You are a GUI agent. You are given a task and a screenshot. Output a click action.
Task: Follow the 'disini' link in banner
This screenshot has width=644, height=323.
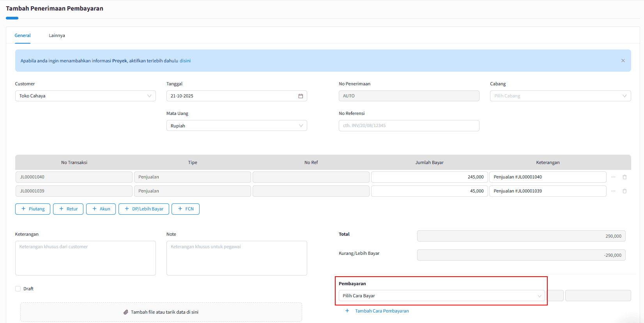click(185, 61)
